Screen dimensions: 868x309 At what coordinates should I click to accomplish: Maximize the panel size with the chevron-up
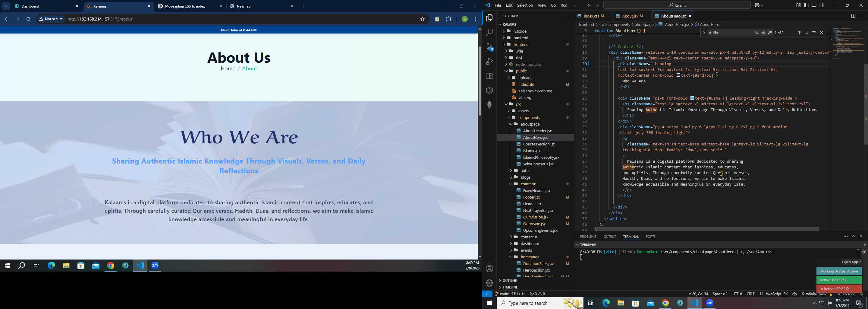pyautogui.click(x=853, y=237)
